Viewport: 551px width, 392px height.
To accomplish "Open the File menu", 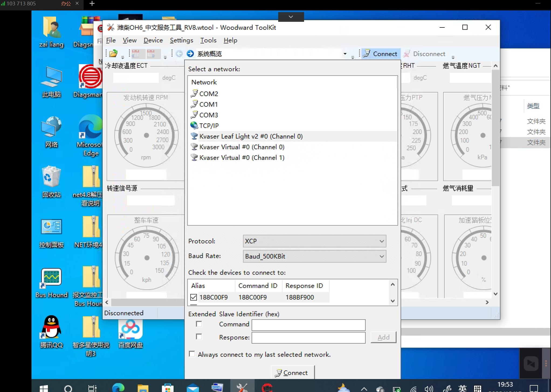I will coord(111,40).
